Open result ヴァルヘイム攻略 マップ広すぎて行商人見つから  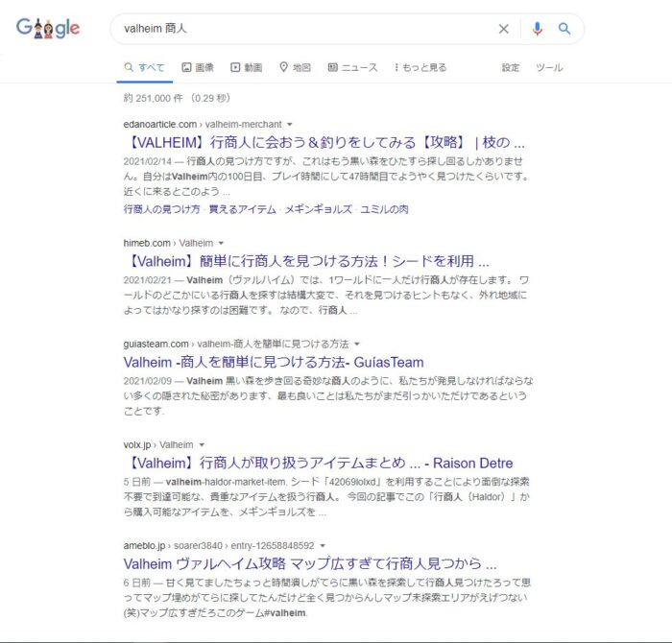click(310, 563)
